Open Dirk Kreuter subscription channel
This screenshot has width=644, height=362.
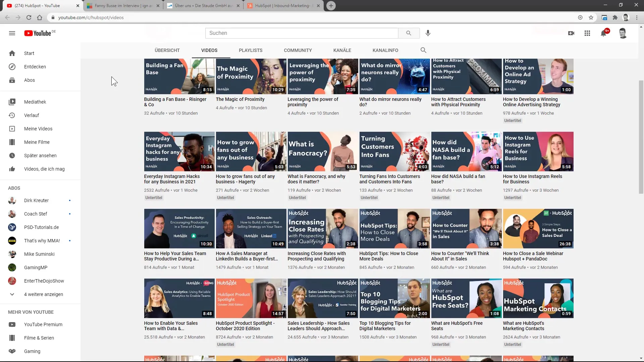36,200
